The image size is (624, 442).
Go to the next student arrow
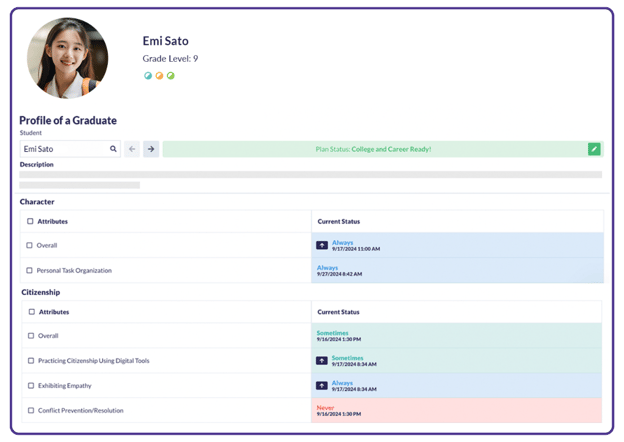point(151,149)
